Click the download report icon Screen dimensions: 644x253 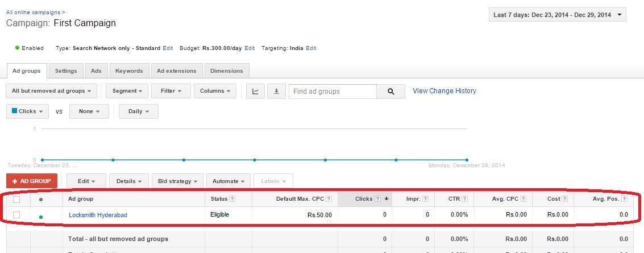tap(276, 92)
